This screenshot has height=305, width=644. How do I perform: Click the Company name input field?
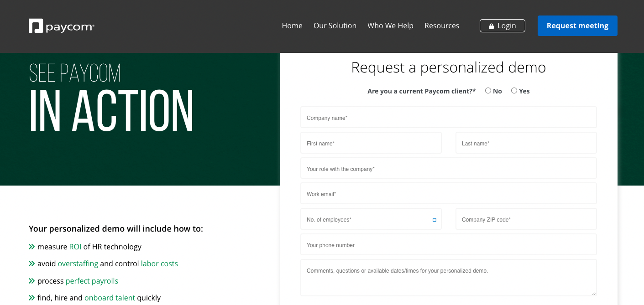(x=448, y=117)
